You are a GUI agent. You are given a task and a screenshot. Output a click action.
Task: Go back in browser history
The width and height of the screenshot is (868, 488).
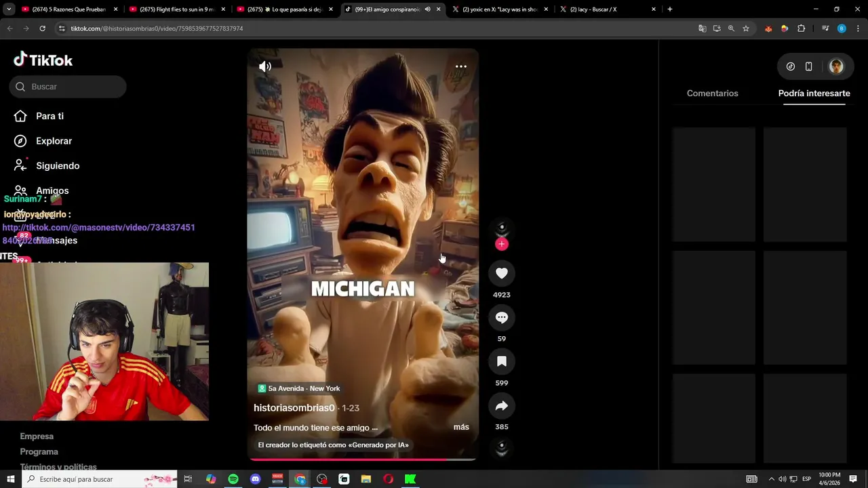pyautogui.click(x=9, y=28)
